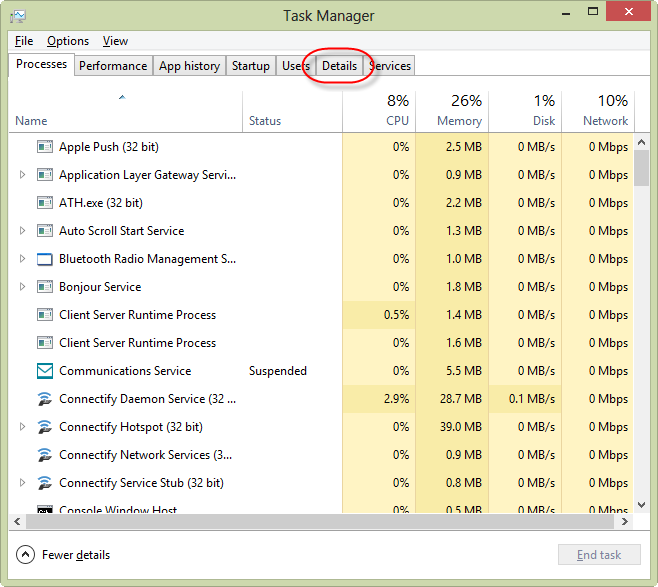This screenshot has height=587, width=658.
Task: Expand the Bonjour Service process group
Action: 23,287
